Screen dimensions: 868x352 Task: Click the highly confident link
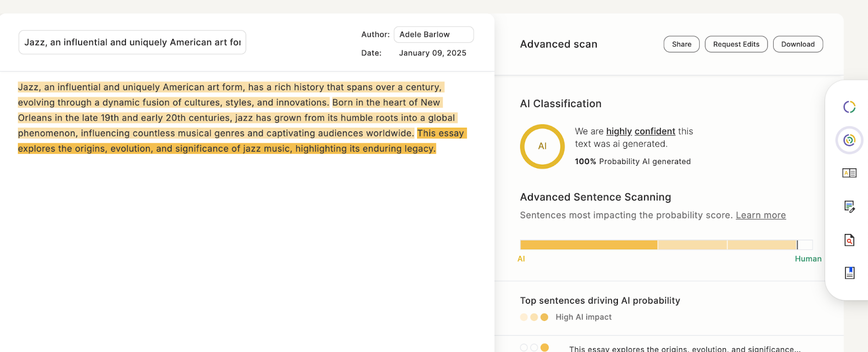pos(641,131)
